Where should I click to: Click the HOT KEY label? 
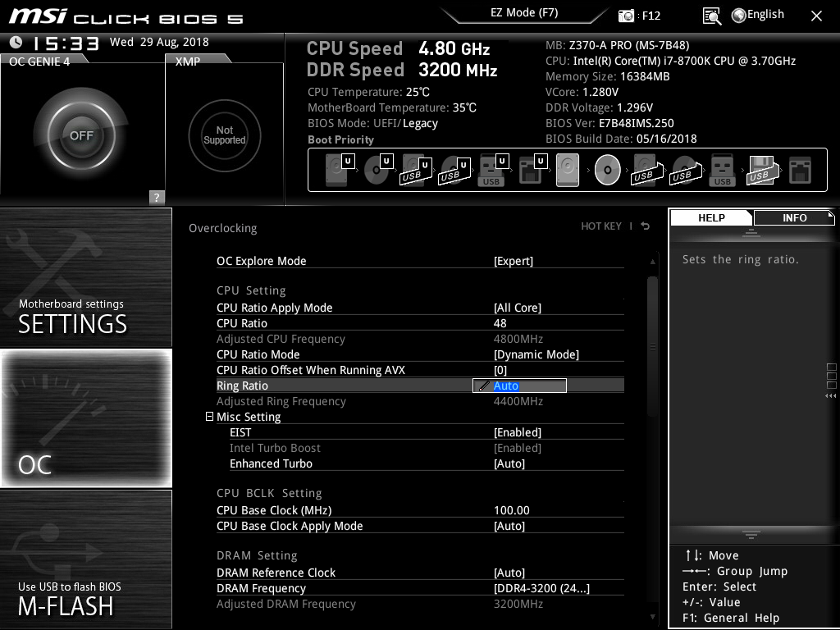[x=601, y=226]
